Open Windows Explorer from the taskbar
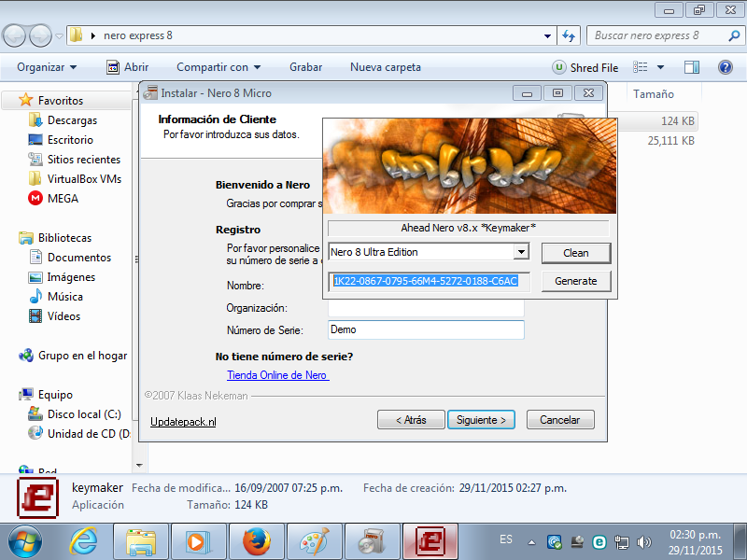The image size is (747, 560). pyautogui.click(x=141, y=541)
